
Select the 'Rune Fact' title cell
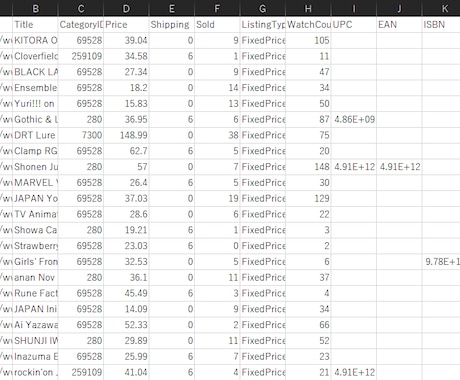tap(35, 293)
